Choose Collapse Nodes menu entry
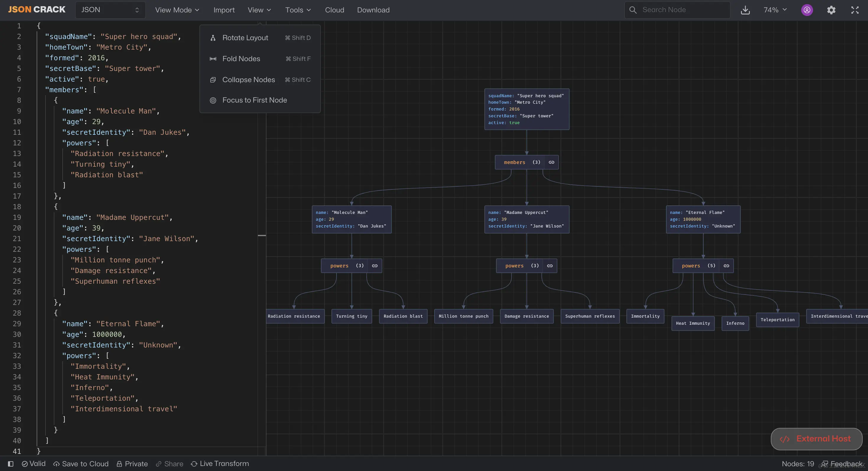 248,80
